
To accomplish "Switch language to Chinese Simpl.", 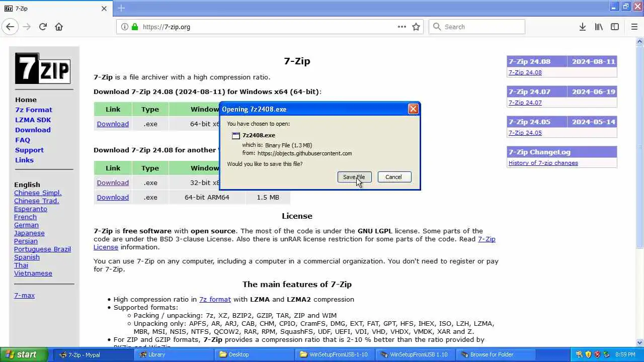I will [38, 193].
